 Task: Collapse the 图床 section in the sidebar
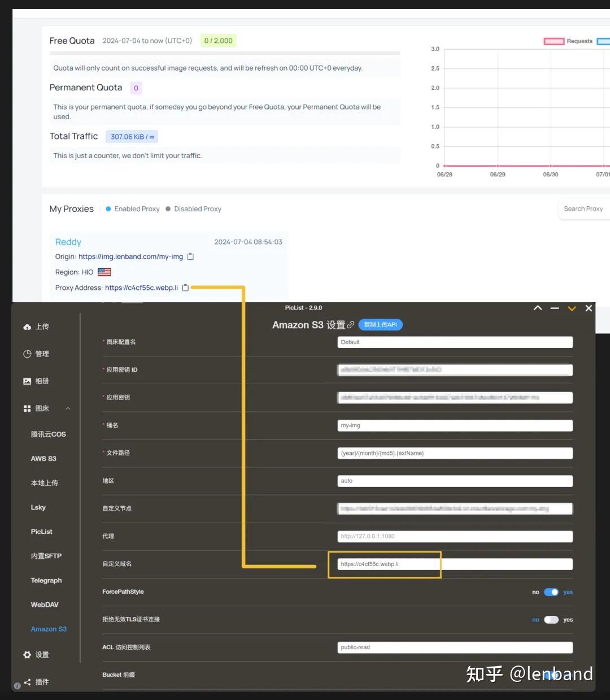point(67,408)
